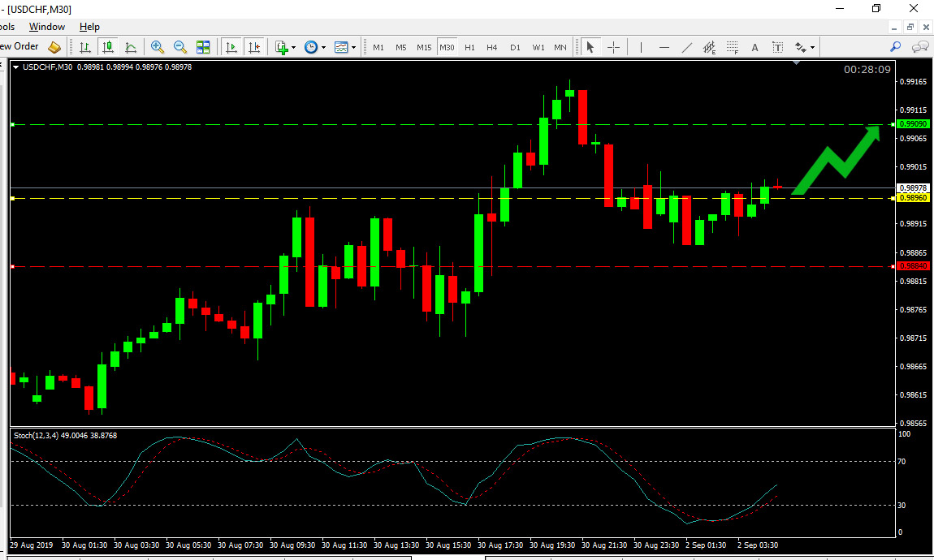Click the 0.99165 price scale value

pyautogui.click(x=913, y=81)
